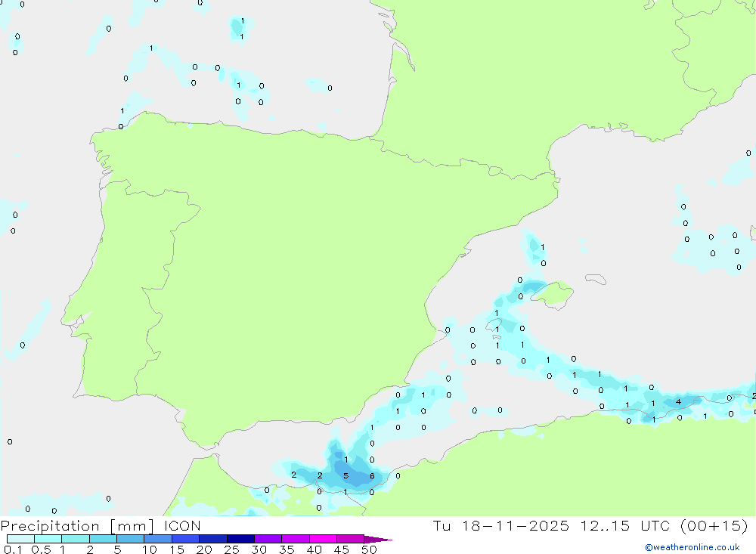
Task: Click the 'Precipitation [mm] ICON' title text
Action: [x=101, y=526]
